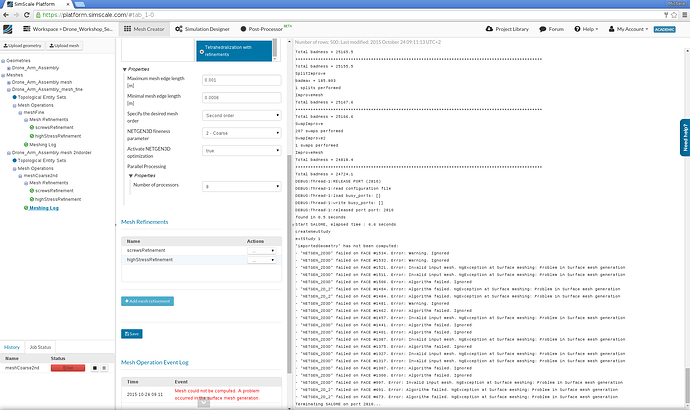Go to the Forum link
Viewport: 690px width, 410px height.
click(x=551, y=29)
